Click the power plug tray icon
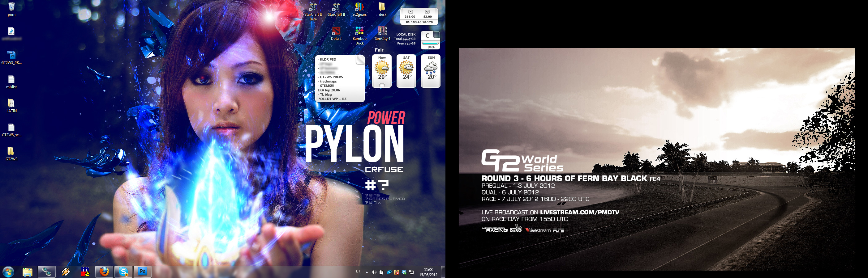Viewport: 868px width, 278px height. click(381, 272)
